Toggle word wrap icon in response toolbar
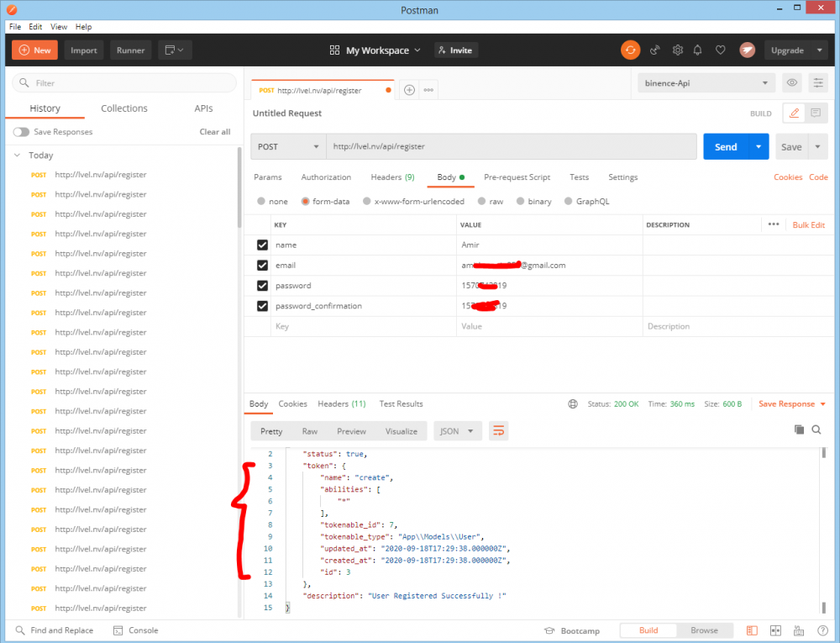Image resolution: width=840 pixels, height=643 pixels. tap(498, 431)
